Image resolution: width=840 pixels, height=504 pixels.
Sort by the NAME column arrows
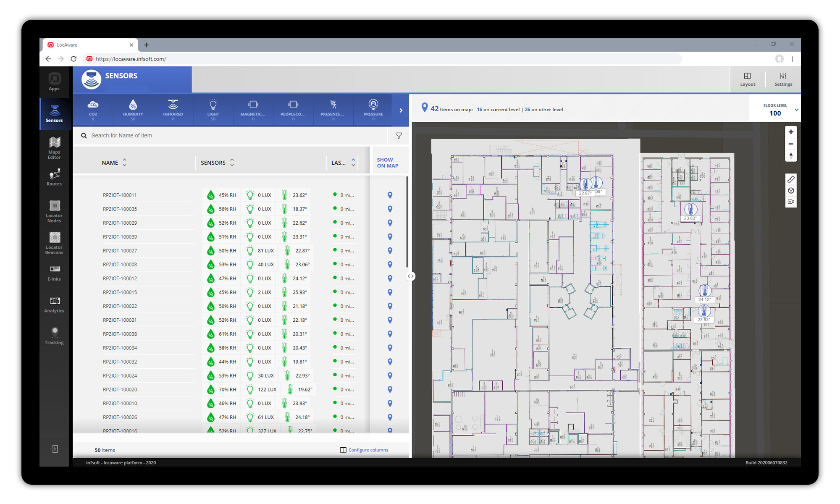tap(124, 163)
